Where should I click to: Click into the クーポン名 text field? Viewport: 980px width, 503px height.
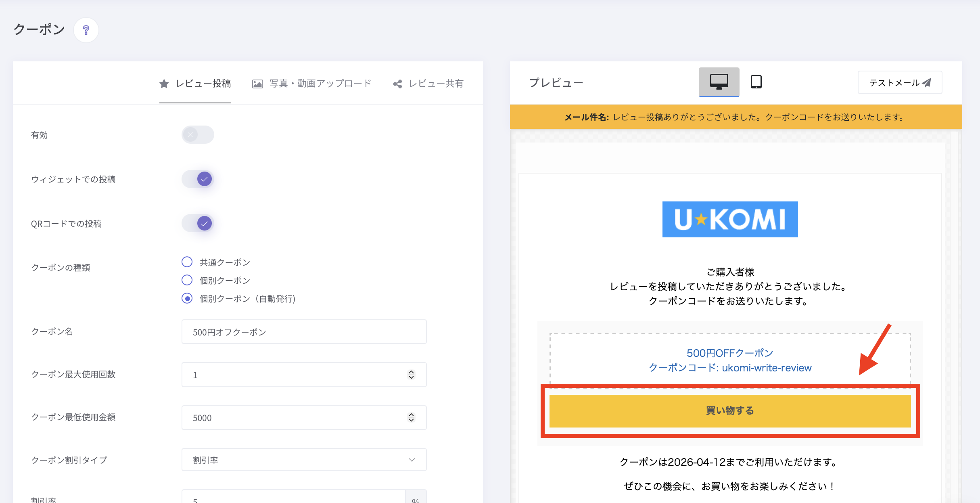coord(304,332)
